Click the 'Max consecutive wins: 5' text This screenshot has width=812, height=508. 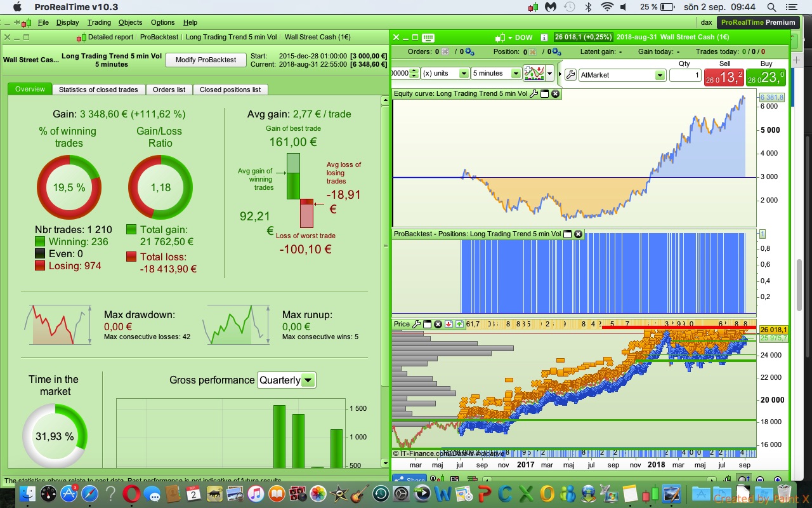320,337
